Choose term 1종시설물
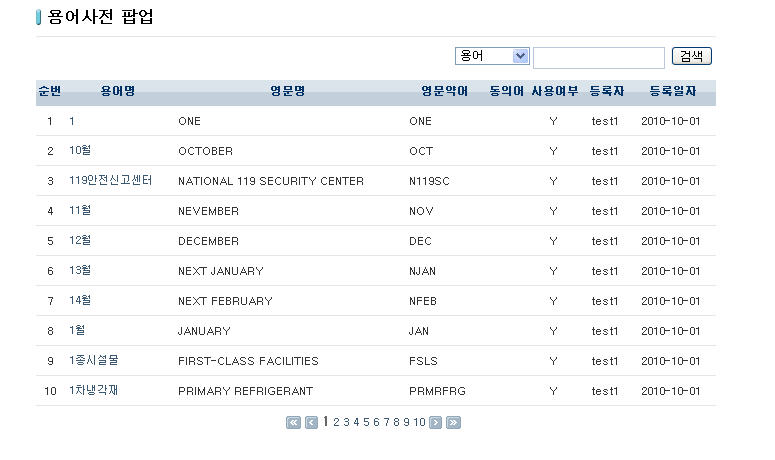775x460 pixels. coord(93,361)
